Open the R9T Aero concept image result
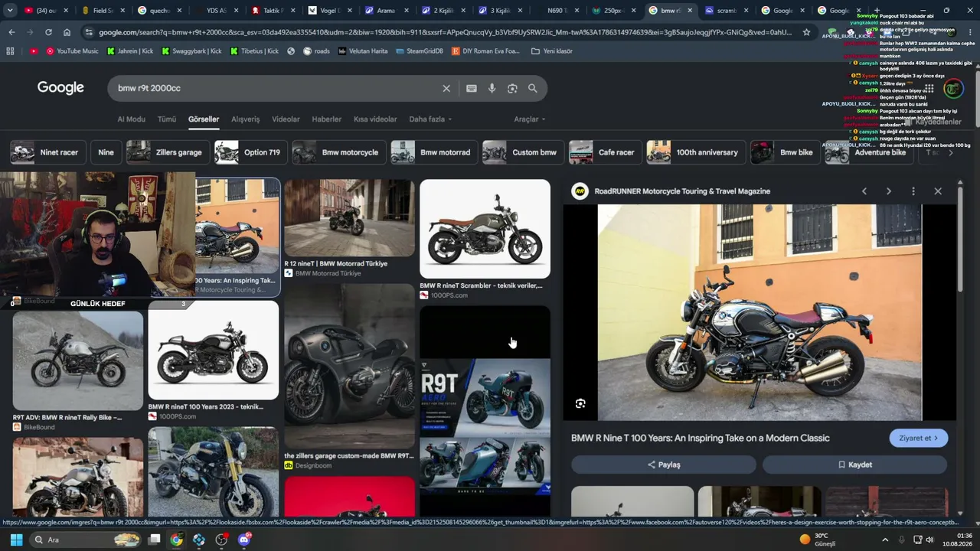Viewport: 980px width, 551px height. coord(485,411)
